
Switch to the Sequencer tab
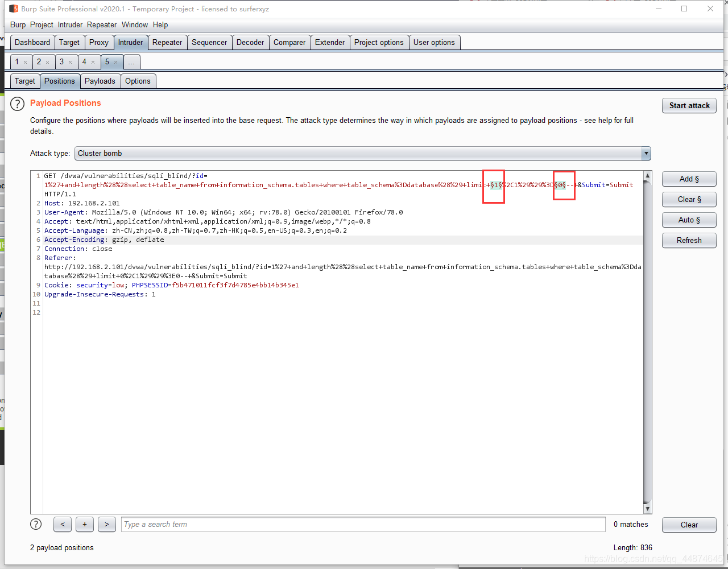tap(209, 43)
